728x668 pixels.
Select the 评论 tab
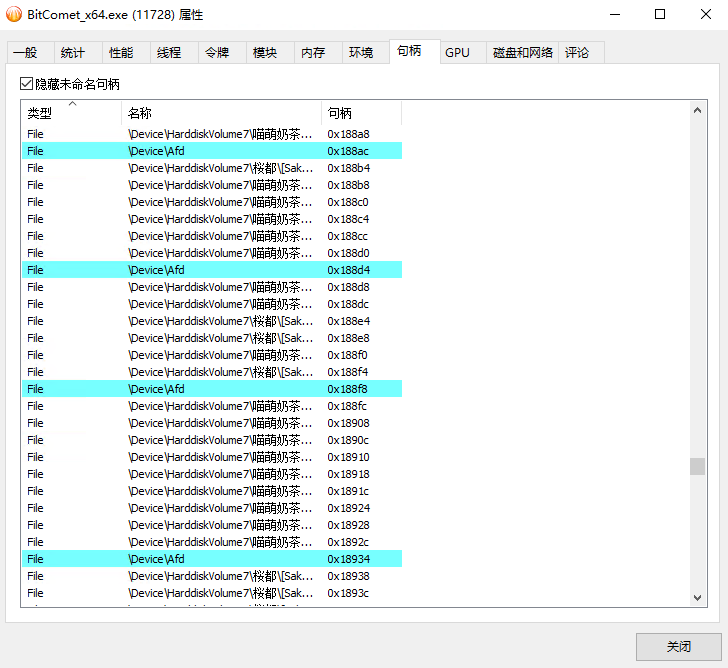click(x=577, y=53)
